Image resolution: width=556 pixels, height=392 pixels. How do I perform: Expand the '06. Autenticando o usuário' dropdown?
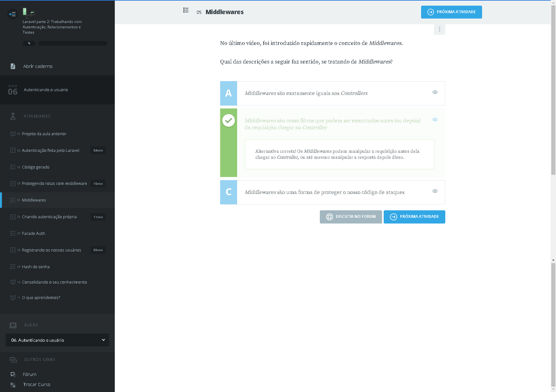point(57,340)
